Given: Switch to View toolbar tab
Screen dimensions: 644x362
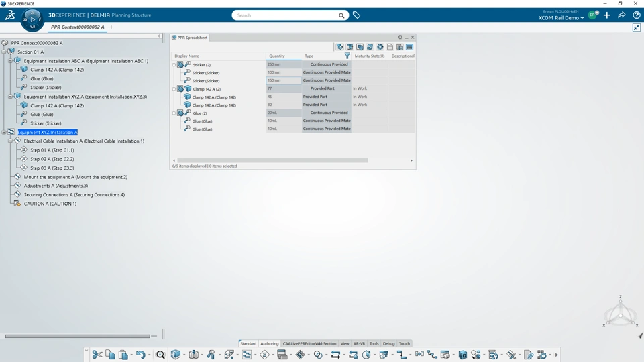Looking at the screenshot, I should pyautogui.click(x=345, y=343).
